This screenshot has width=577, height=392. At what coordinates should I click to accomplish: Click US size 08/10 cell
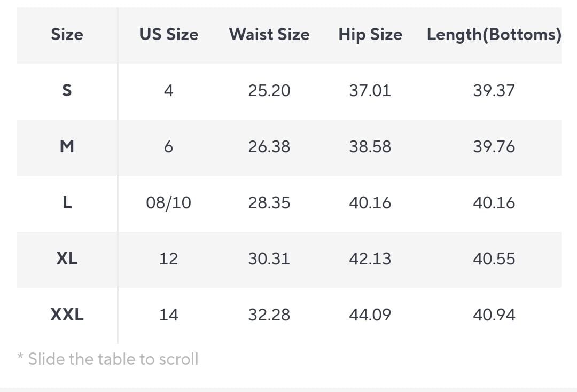168,203
